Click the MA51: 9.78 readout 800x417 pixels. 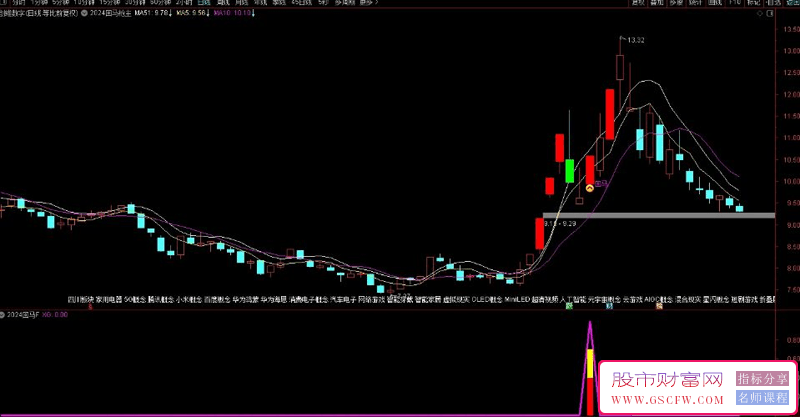click(x=153, y=13)
